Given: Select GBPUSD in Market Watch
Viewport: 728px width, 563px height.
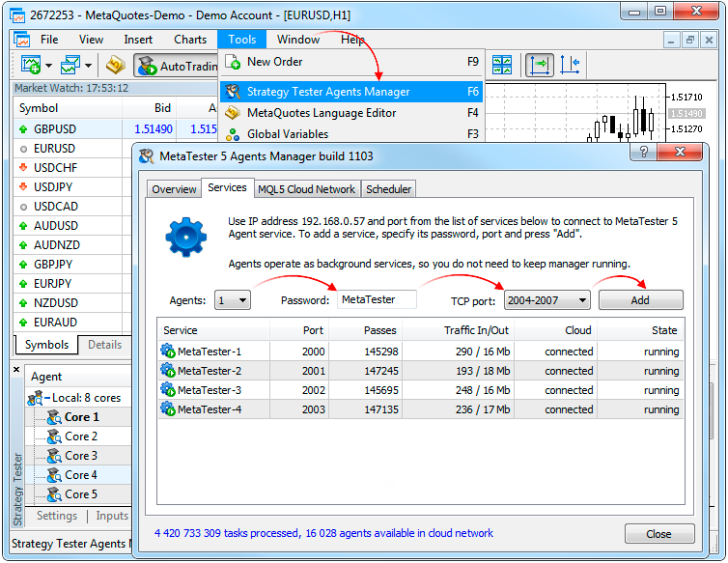Looking at the screenshot, I should (x=55, y=129).
